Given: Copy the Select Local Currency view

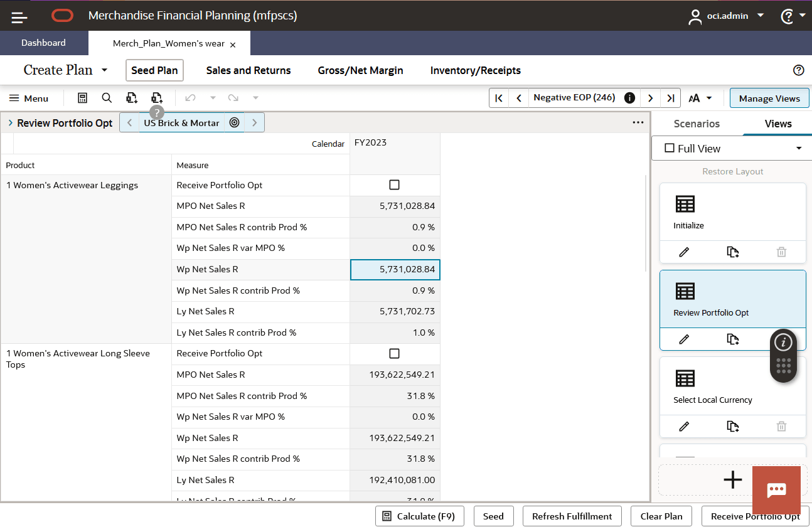Looking at the screenshot, I should click(733, 426).
